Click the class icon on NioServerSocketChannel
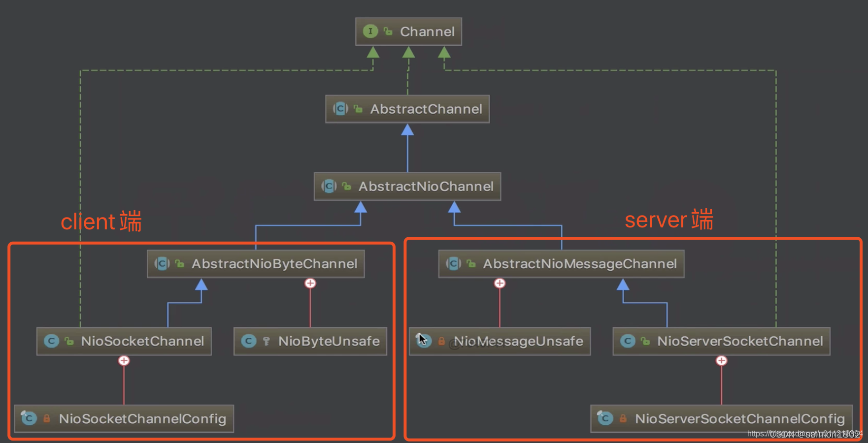Viewport: 868px width, 443px height. point(628,341)
